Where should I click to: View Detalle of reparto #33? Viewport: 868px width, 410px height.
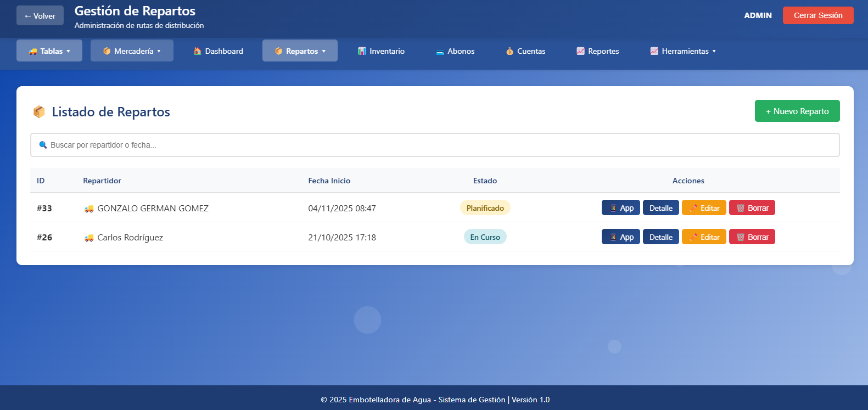click(660, 208)
